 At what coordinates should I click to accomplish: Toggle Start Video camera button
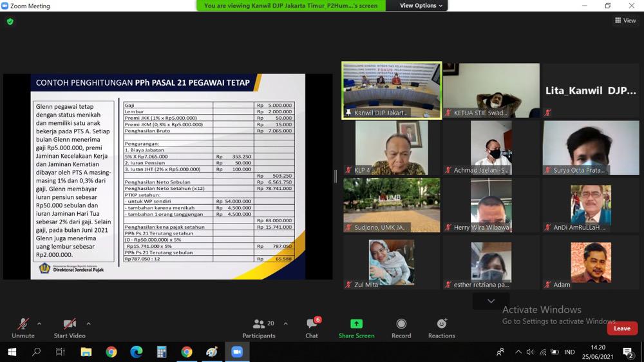coord(70,328)
